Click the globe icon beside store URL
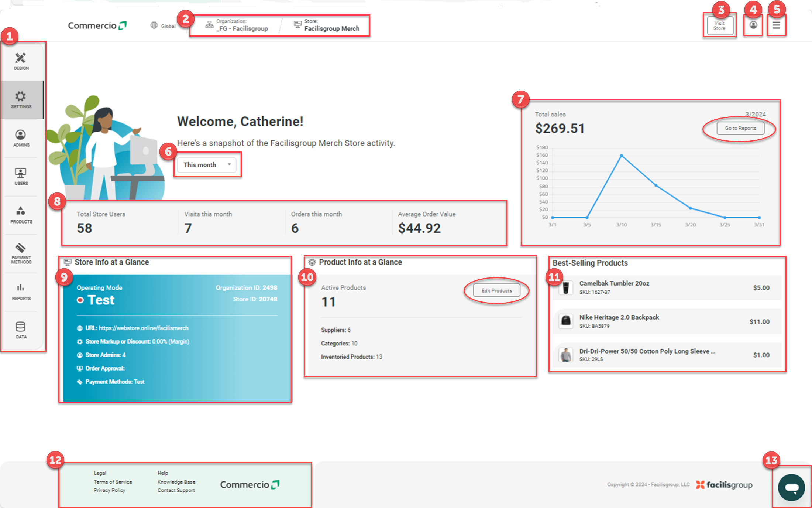The height and width of the screenshot is (508, 812). click(x=80, y=328)
